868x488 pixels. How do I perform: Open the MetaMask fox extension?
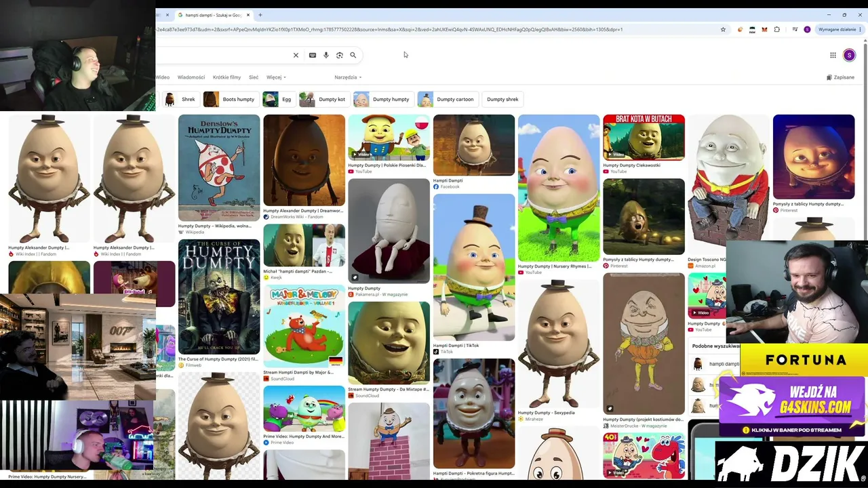pyautogui.click(x=764, y=29)
